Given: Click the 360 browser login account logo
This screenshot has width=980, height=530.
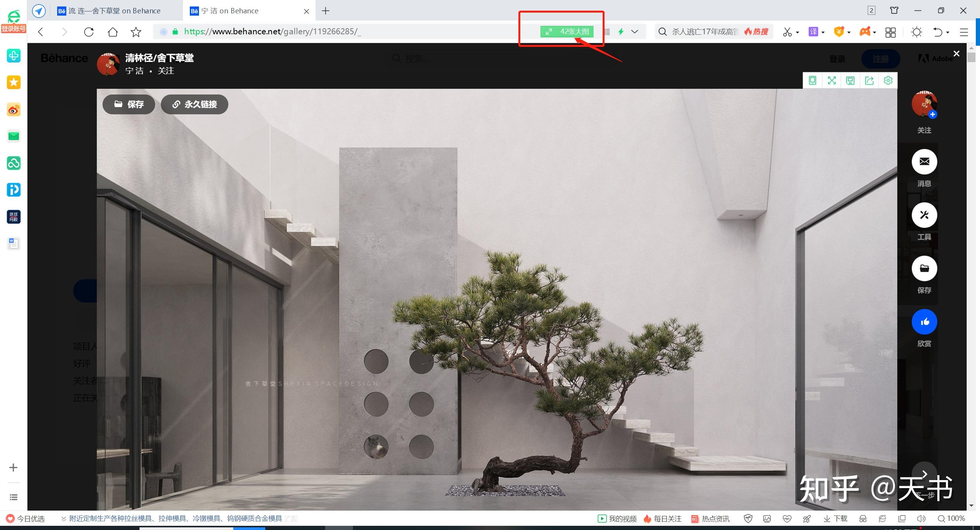Looking at the screenshot, I should [x=14, y=21].
